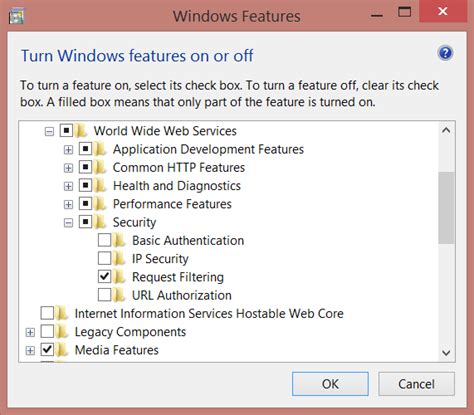The height and width of the screenshot is (415, 474).
Task: Click the Hostable Web Core folder icon
Action: pos(62,313)
